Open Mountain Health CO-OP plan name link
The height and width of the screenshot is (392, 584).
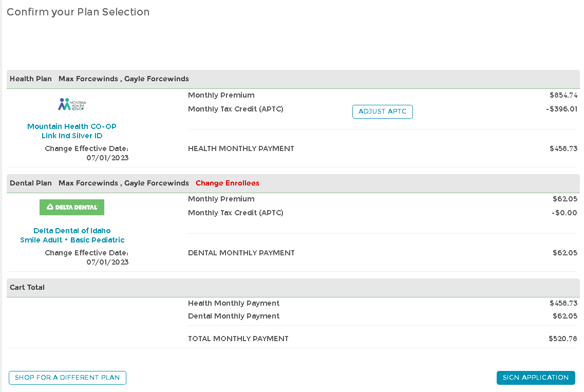(72, 126)
